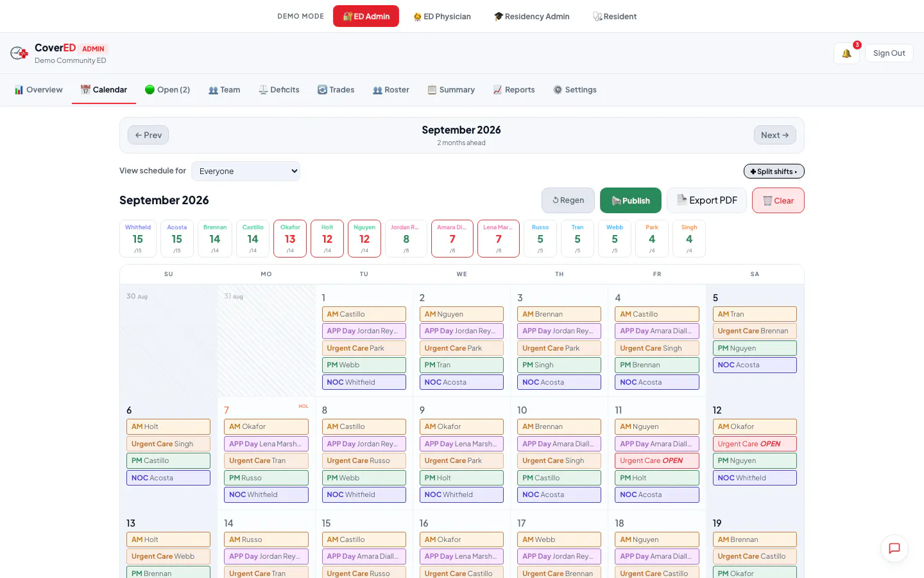Open AM Tran shift on September 5
924x578 pixels.
[755, 314]
